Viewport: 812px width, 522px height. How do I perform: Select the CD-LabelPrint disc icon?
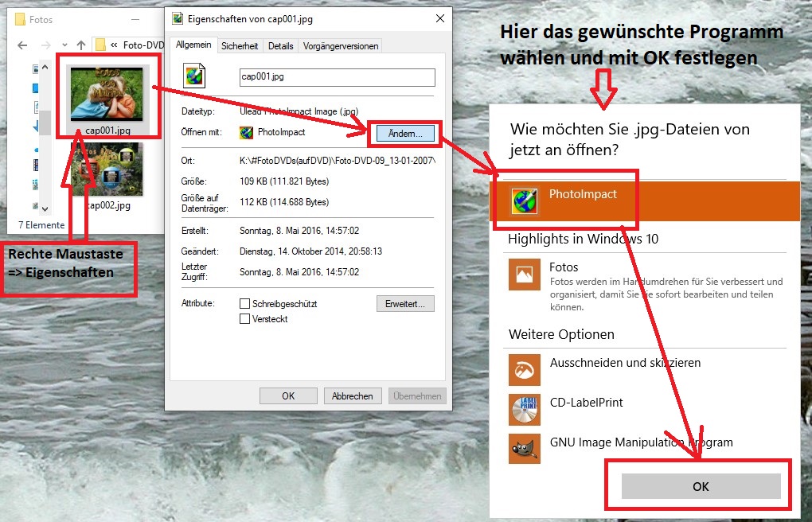(524, 410)
